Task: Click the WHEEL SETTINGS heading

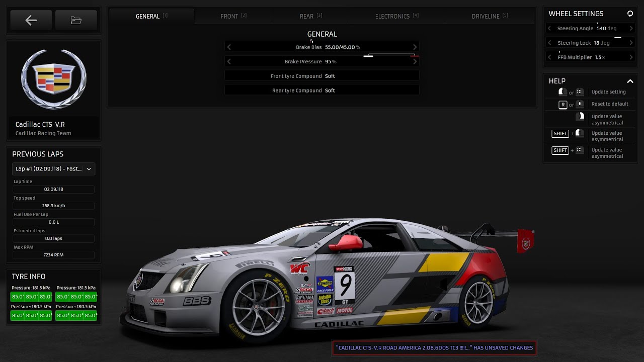Action: pyautogui.click(x=576, y=14)
